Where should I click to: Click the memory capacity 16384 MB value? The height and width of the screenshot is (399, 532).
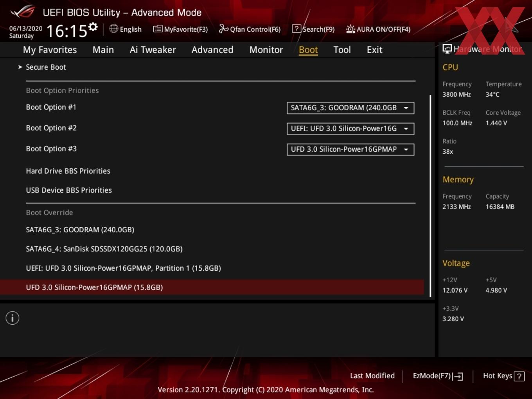[500, 207]
